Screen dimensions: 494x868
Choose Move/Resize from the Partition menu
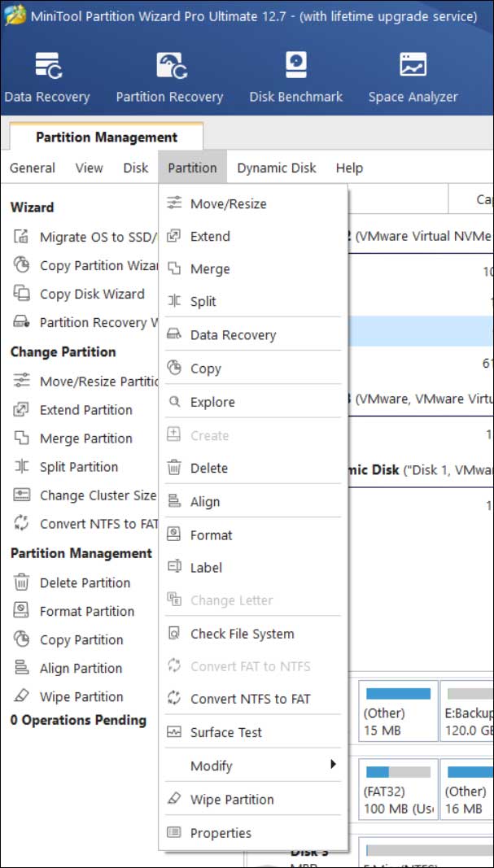coord(228,204)
